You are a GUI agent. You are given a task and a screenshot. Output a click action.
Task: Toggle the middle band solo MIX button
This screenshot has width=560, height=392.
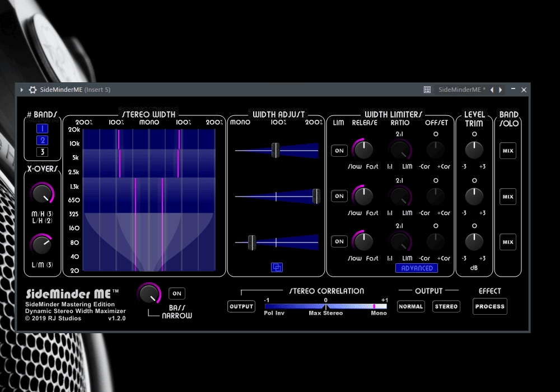pos(508,197)
